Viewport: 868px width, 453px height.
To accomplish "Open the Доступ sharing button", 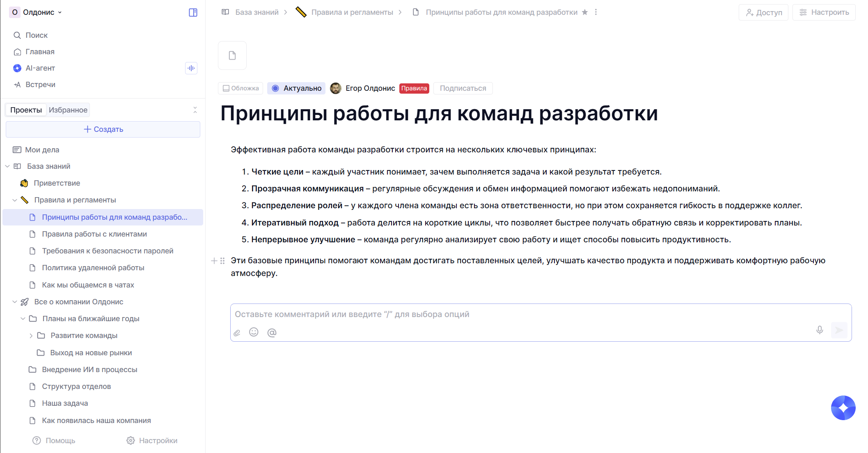I will [763, 12].
